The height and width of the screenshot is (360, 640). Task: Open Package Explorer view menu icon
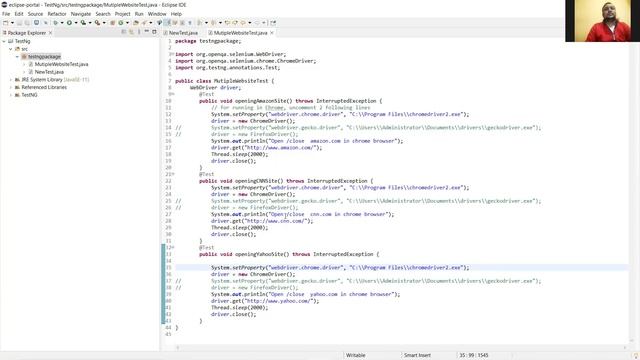[139, 32]
